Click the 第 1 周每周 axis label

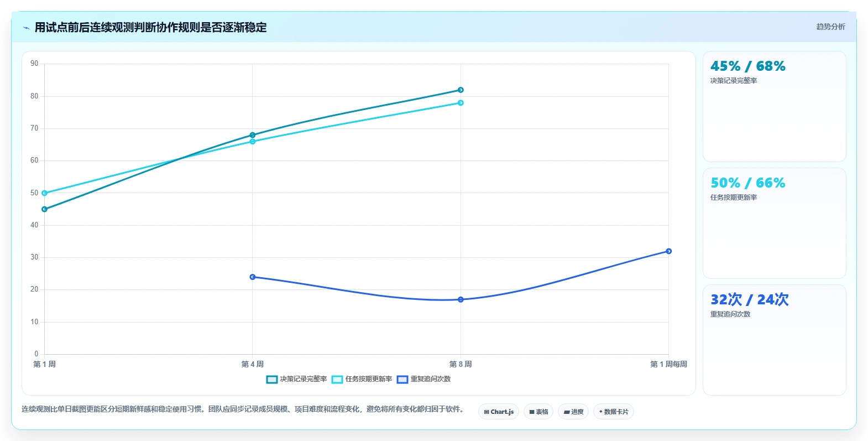668,364
